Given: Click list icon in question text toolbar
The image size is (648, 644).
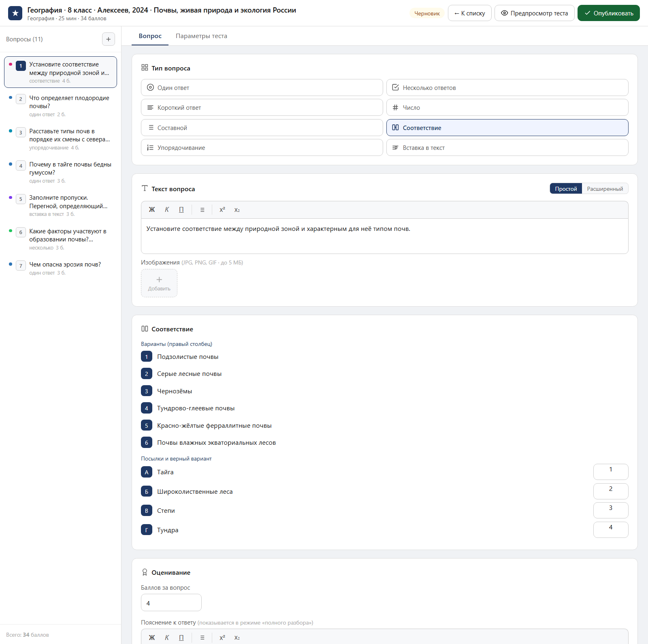Looking at the screenshot, I should (202, 210).
